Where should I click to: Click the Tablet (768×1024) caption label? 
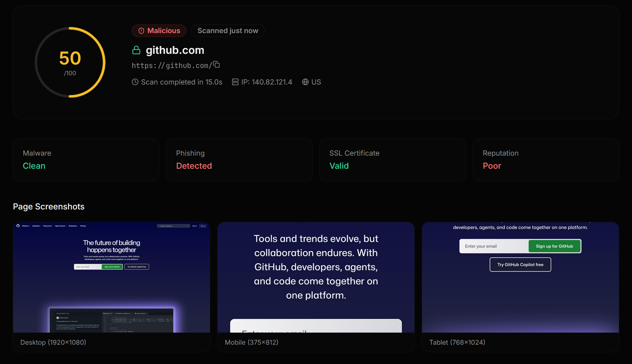tap(457, 342)
